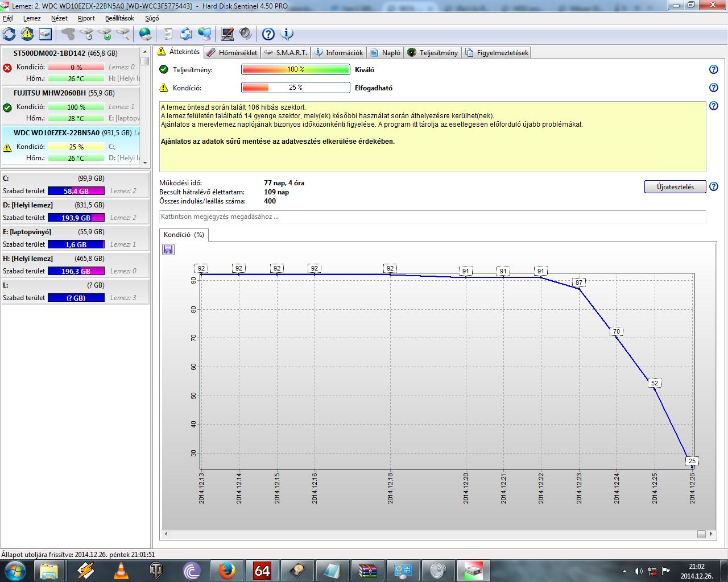
Task: Click the blue info toolbar icon
Action: coord(287,34)
